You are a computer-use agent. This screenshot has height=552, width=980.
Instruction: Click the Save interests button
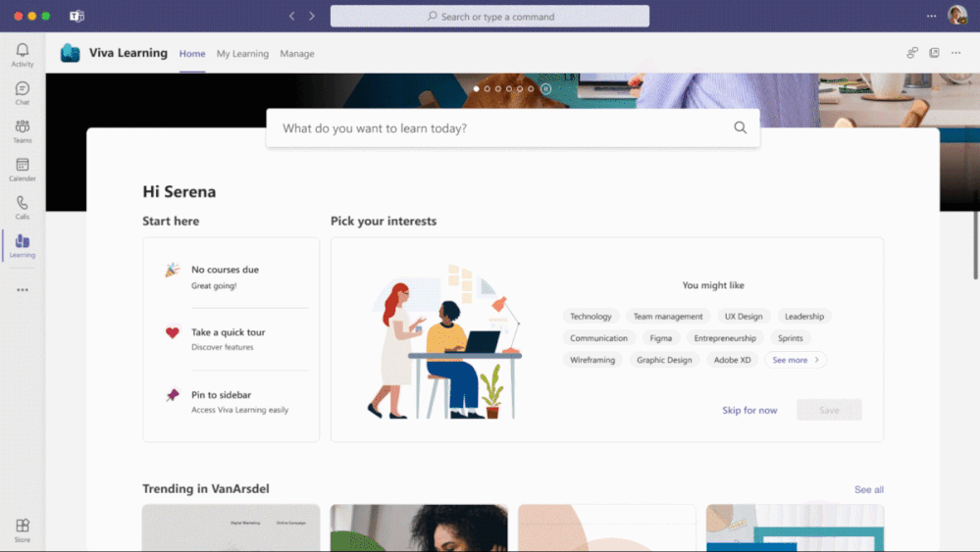coord(829,410)
